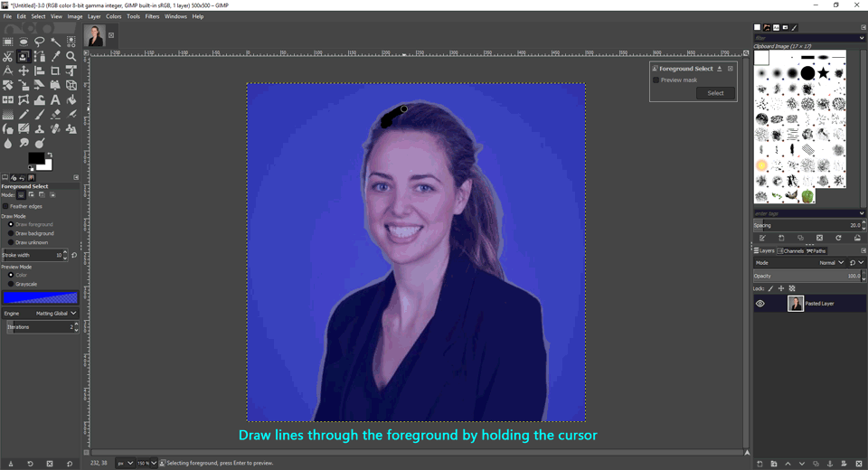Select the Zoom magnifier tool
The image size is (868, 470).
71,56
